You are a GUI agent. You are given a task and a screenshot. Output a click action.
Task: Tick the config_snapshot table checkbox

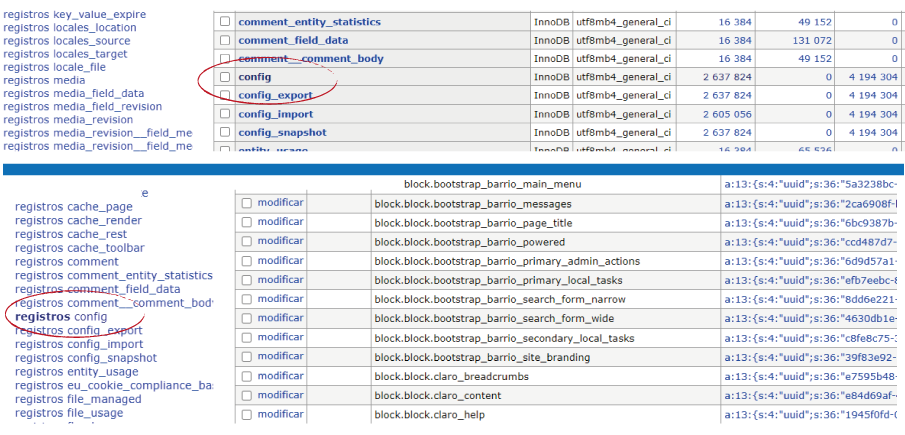point(225,133)
